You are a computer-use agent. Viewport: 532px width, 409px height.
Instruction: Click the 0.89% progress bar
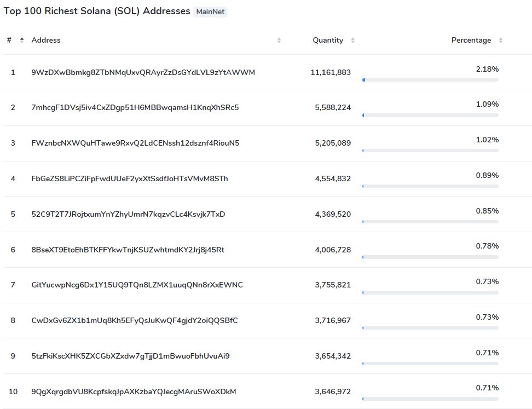point(431,186)
